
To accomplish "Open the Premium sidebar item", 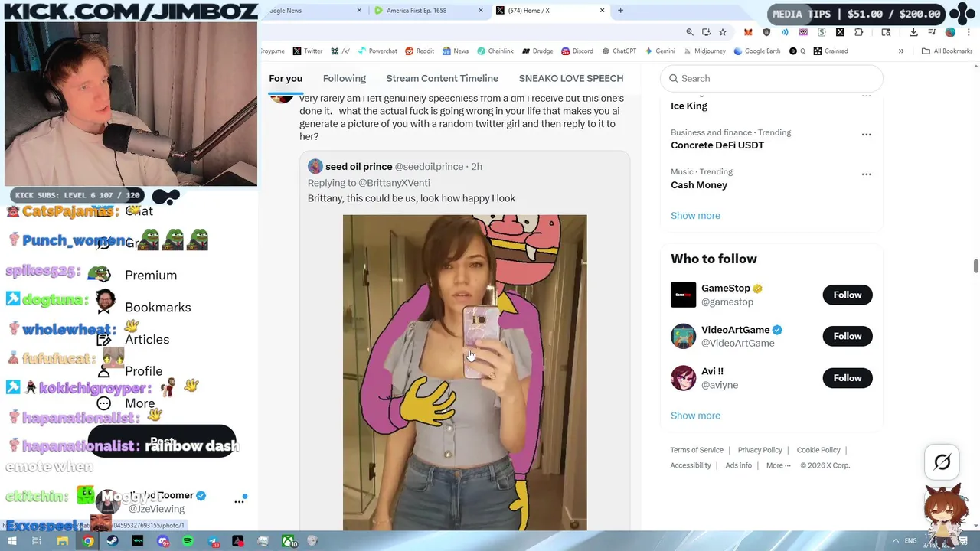I will pyautogui.click(x=138, y=275).
